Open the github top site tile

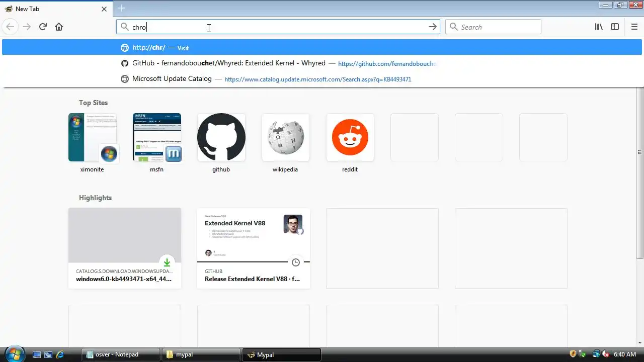pos(221,137)
